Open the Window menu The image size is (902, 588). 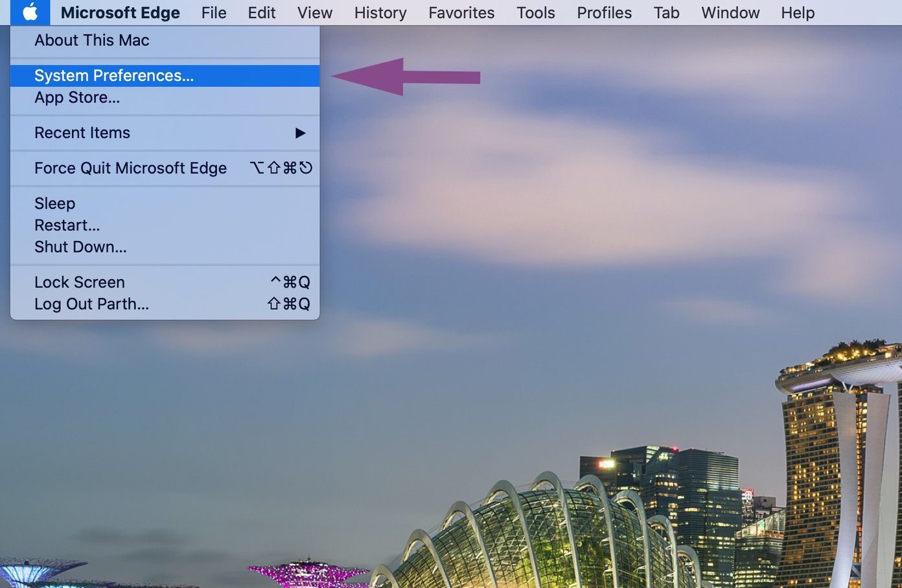tap(730, 12)
